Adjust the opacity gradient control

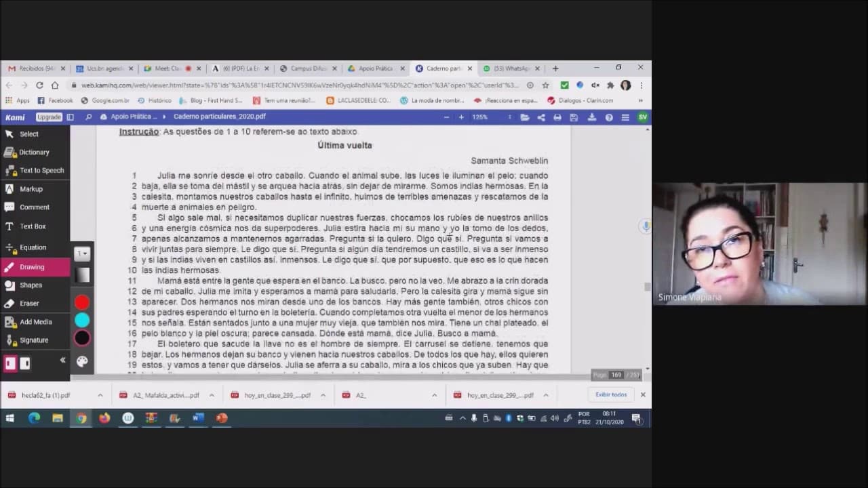pyautogui.click(x=82, y=274)
